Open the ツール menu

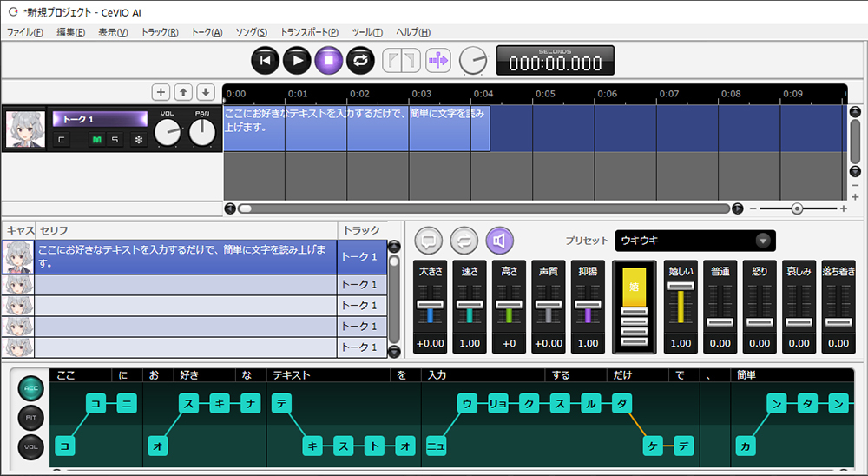367,32
